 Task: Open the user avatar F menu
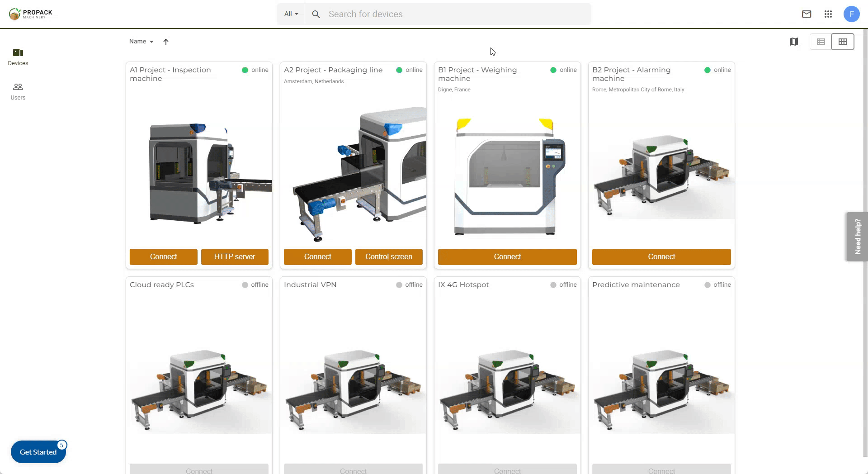point(852,14)
